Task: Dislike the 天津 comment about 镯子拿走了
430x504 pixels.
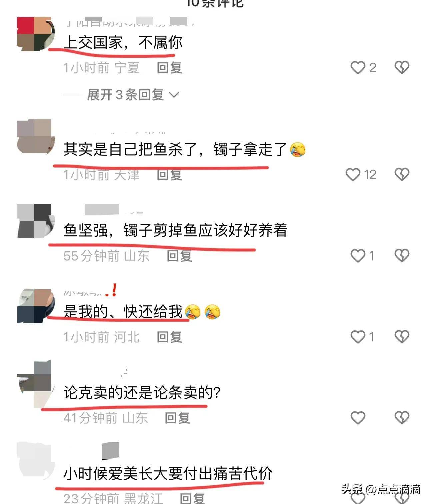Action: [402, 175]
